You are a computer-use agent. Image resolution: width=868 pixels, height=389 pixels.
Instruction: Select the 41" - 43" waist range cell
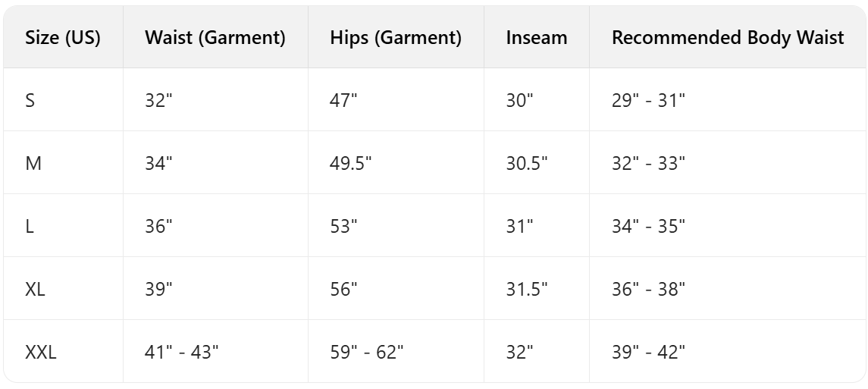182,352
